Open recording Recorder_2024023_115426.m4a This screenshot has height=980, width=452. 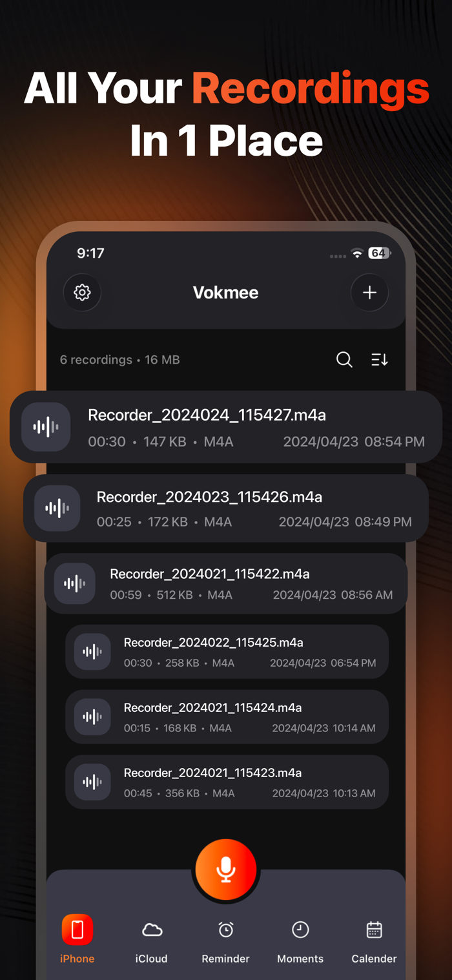[226, 508]
